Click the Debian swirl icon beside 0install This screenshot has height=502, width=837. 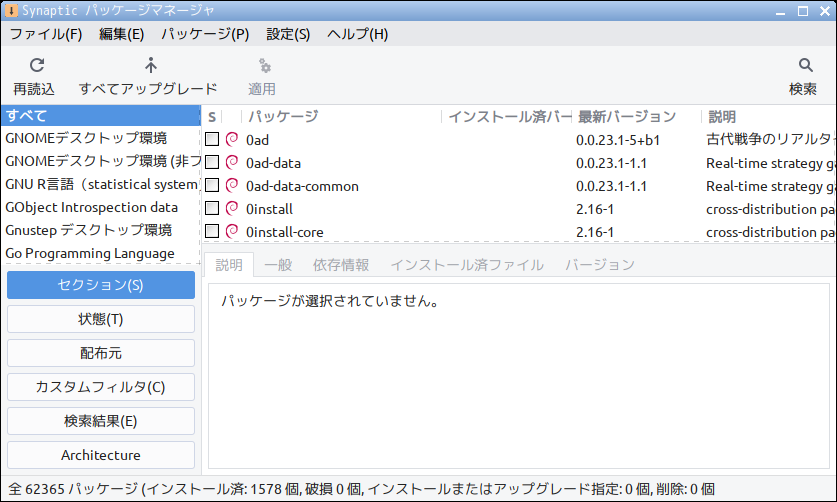tap(232, 208)
